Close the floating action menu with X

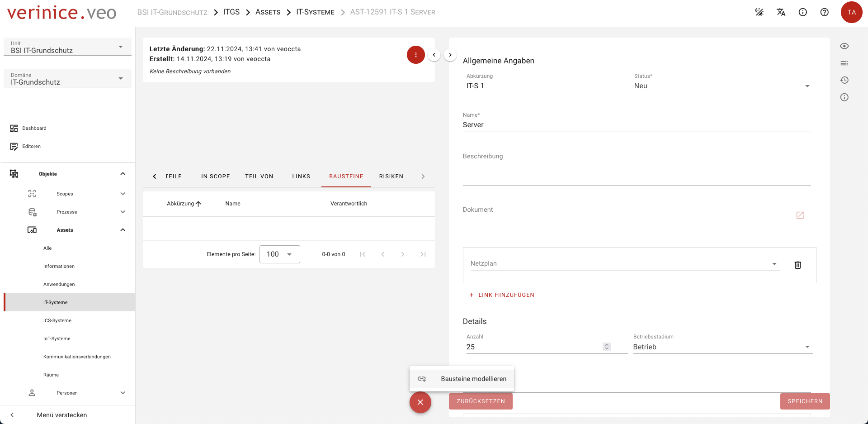[x=420, y=402]
